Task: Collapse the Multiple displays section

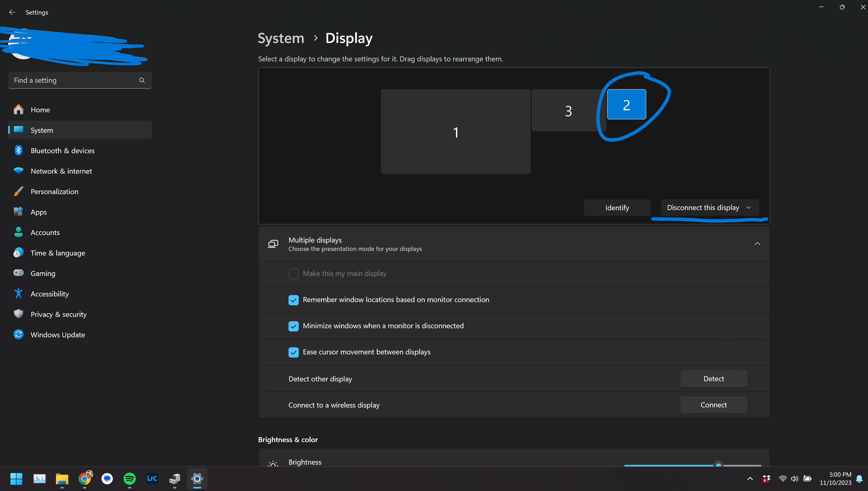Action: click(x=757, y=243)
